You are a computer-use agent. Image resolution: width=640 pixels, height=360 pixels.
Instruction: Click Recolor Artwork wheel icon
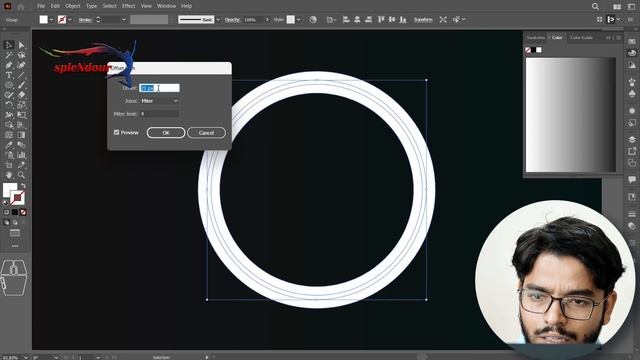tap(313, 20)
